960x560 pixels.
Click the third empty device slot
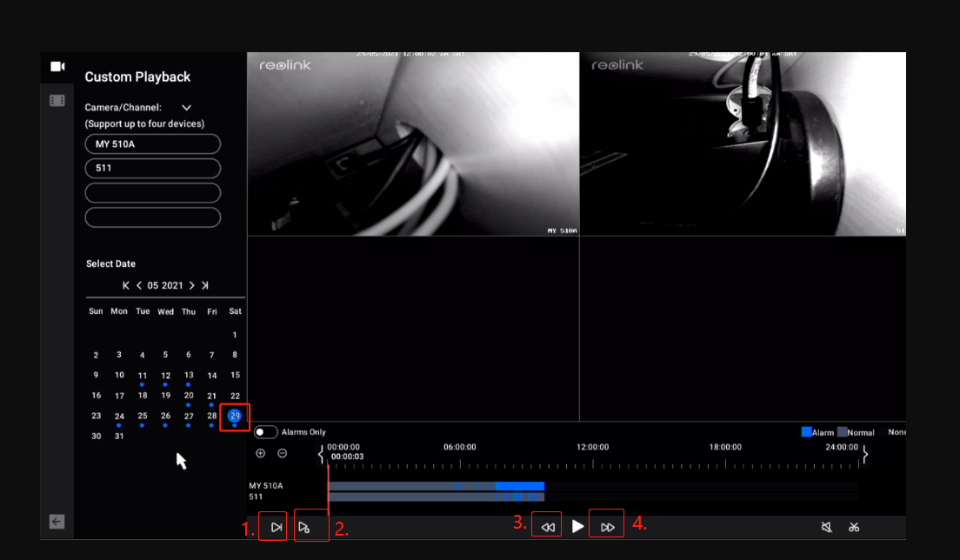(x=153, y=193)
